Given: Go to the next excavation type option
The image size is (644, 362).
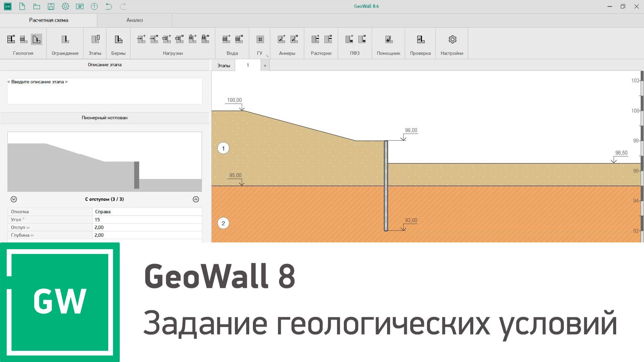Looking at the screenshot, I should pyautogui.click(x=196, y=199).
